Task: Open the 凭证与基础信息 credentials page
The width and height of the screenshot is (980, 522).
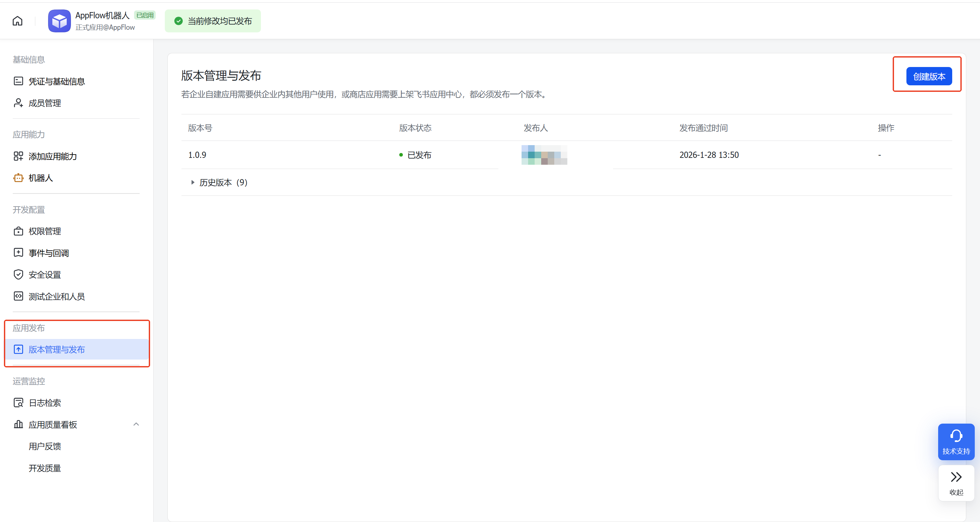Action: tap(56, 81)
